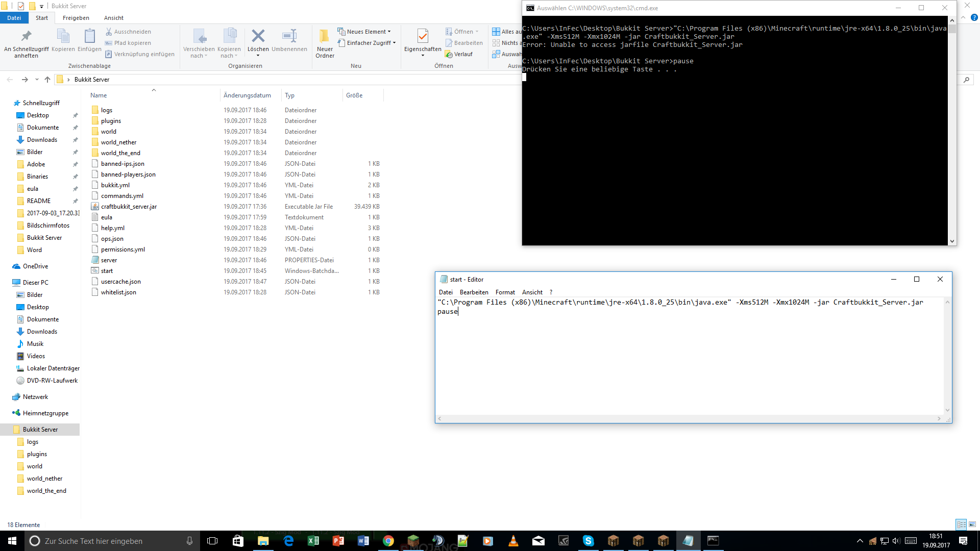
Task: Click the Explorer up-arrow navigation button
Action: [x=47, y=80]
